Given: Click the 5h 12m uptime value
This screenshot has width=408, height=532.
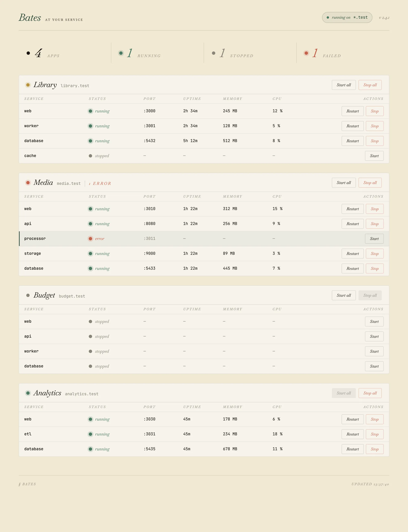Looking at the screenshot, I should pyautogui.click(x=190, y=141).
